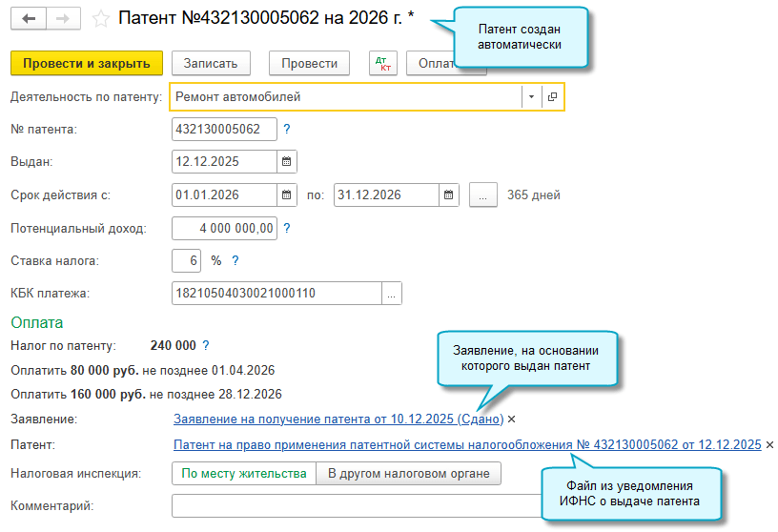Image resolution: width=778 pixels, height=532 pixels.
Task: Open the Деятельность по патенту item form
Action: tap(553, 96)
